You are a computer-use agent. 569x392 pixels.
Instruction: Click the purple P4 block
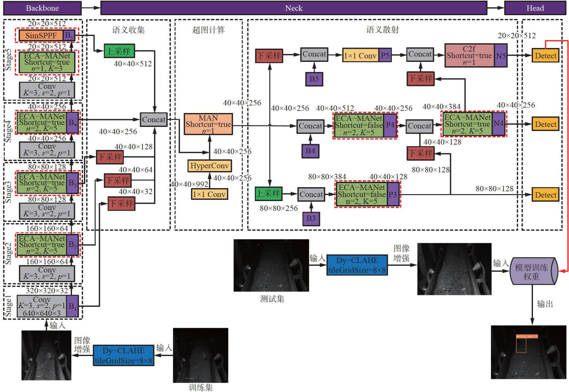pos(390,125)
